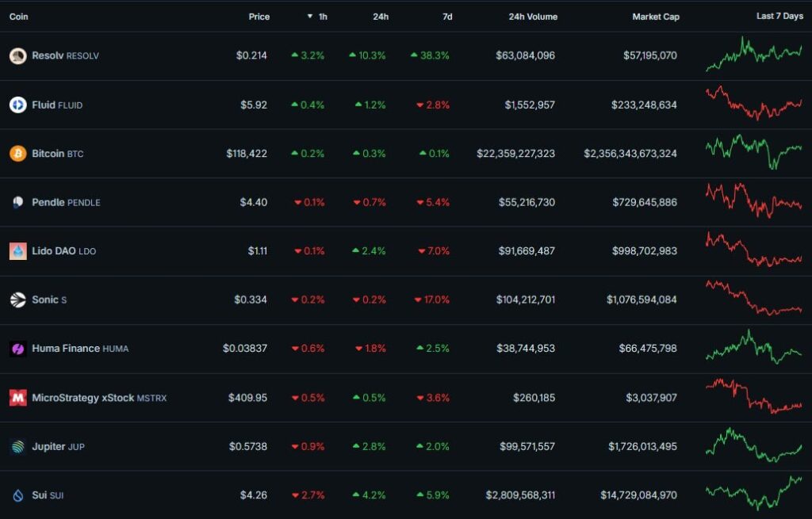Click the Jupiter coin logo

pos(17,446)
